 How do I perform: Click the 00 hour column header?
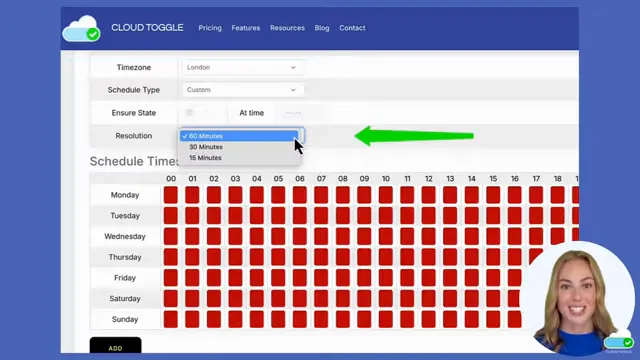tap(171, 179)
